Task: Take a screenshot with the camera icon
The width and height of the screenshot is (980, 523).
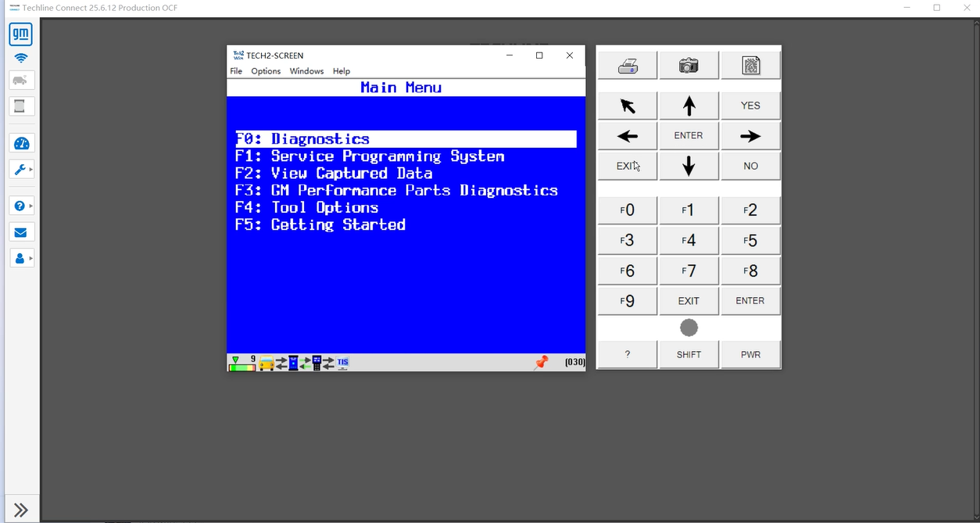Action: pyautogui.click(x=689, y=66)
